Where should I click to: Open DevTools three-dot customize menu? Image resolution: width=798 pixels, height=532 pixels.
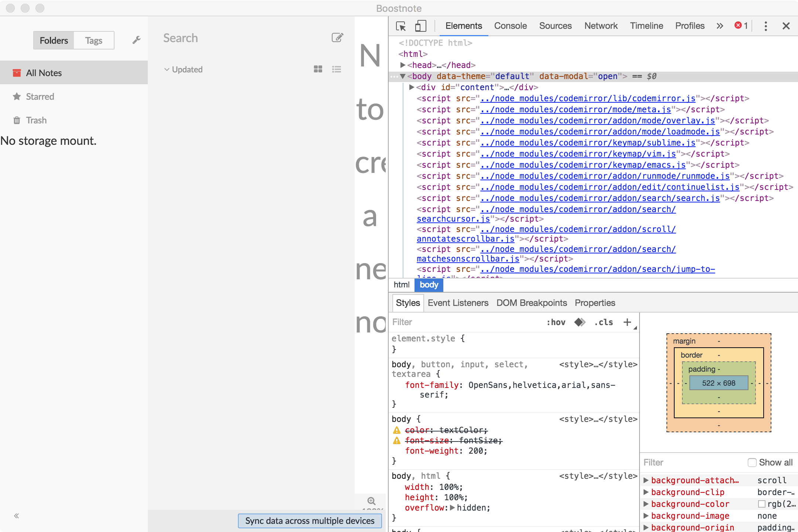765,26
